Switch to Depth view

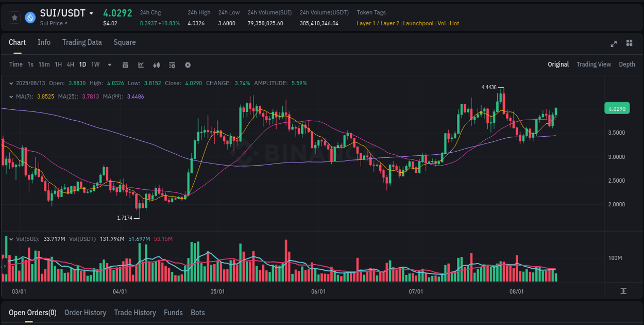[627, 64]
